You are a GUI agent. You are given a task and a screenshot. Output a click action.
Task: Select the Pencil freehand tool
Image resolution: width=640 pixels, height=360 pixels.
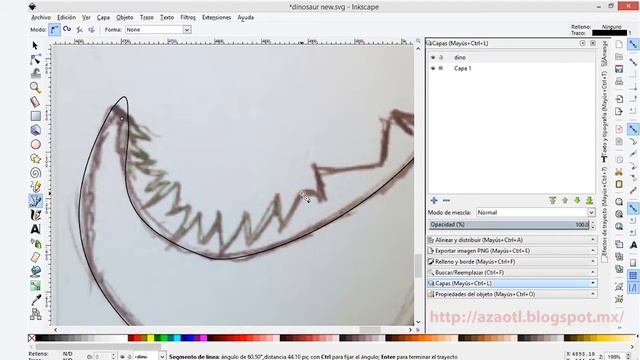pos(35,187)
